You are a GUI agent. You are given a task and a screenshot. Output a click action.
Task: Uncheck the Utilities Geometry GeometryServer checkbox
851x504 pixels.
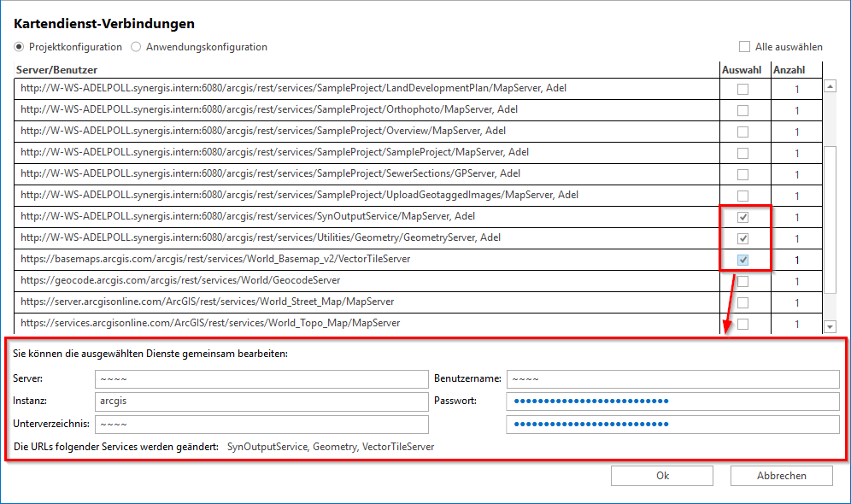(x=742, y=238)
